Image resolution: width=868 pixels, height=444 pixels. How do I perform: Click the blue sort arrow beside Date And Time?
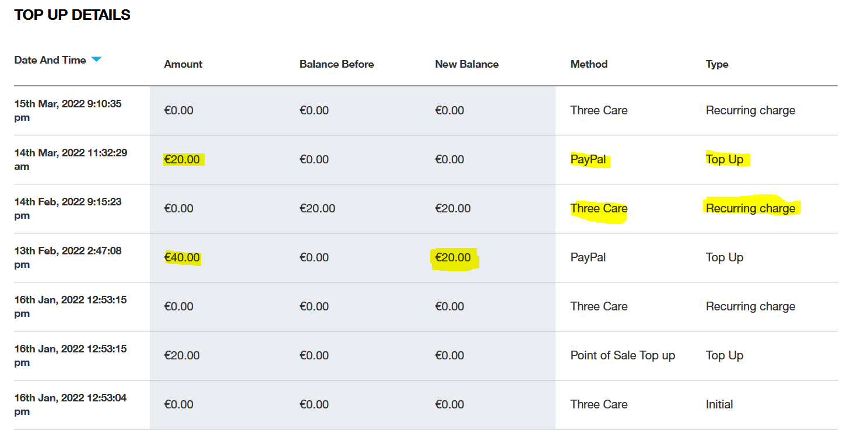point(97,60)
